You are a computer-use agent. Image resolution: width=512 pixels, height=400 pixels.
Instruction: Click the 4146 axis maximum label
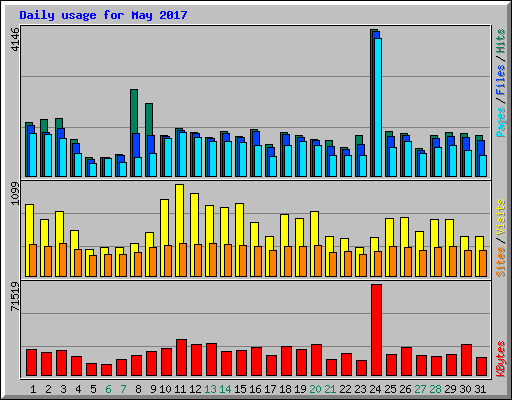point(15,39)
